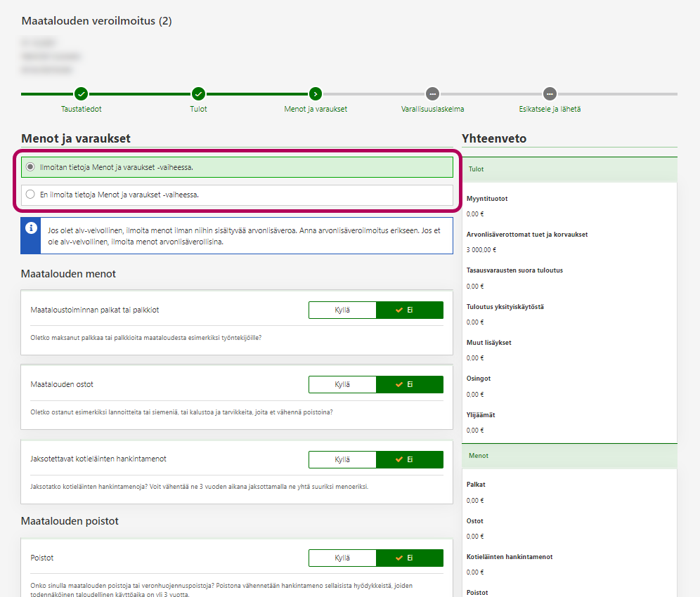Click the Varallisuuslaskelma step circle icon

coord(432,93)
